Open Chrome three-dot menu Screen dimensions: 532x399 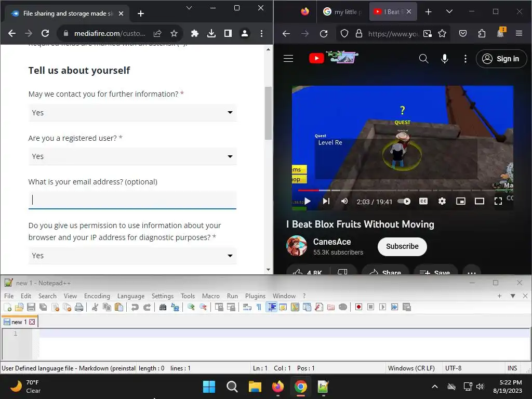[261, 33]
